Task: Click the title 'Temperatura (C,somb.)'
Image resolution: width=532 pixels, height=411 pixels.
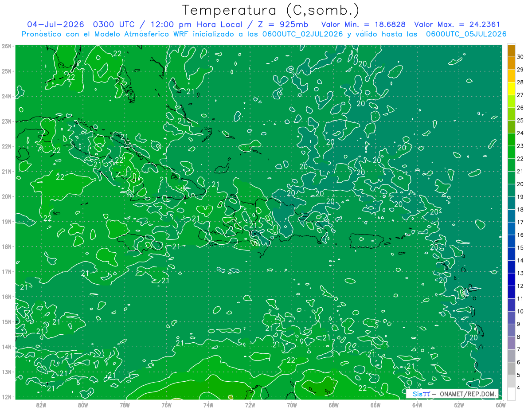Action: click(270, 10)
